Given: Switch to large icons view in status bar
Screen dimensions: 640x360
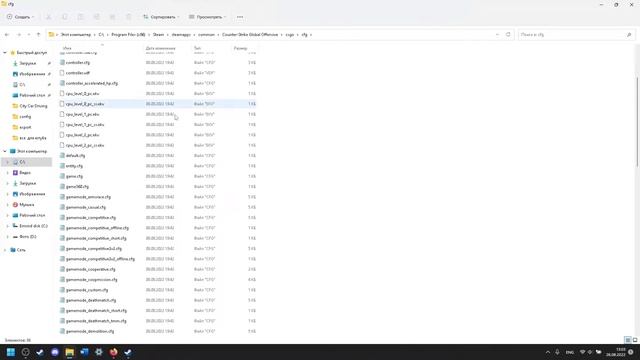Looking at the screenshot, I should click(x=635, y=340).
